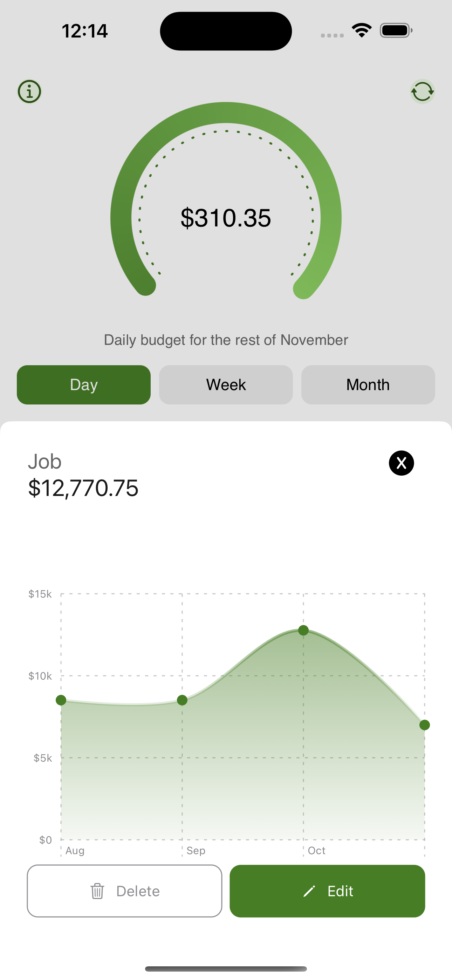This screenshot has width=452, height=980.
Task: Tap the trash can icon
Action: pyautogui.click(x=97, y=891)
